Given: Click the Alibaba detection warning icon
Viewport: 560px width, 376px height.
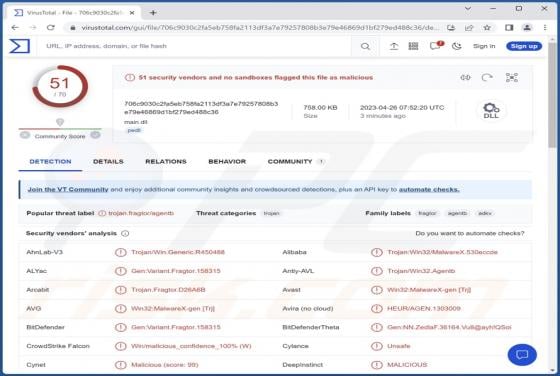Looking at the screenshot, I should (x=376, y=252).
